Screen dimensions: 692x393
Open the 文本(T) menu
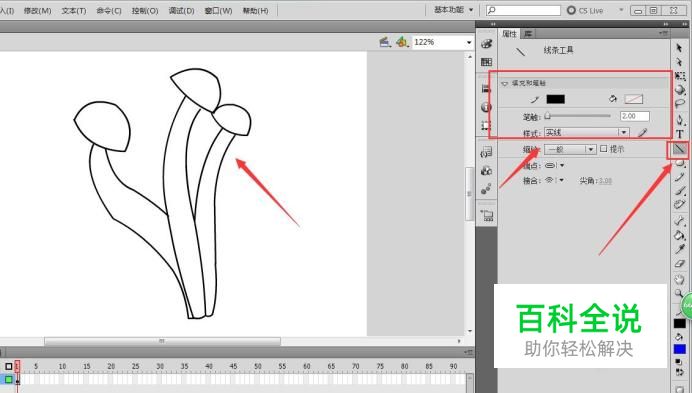(74, 11)
